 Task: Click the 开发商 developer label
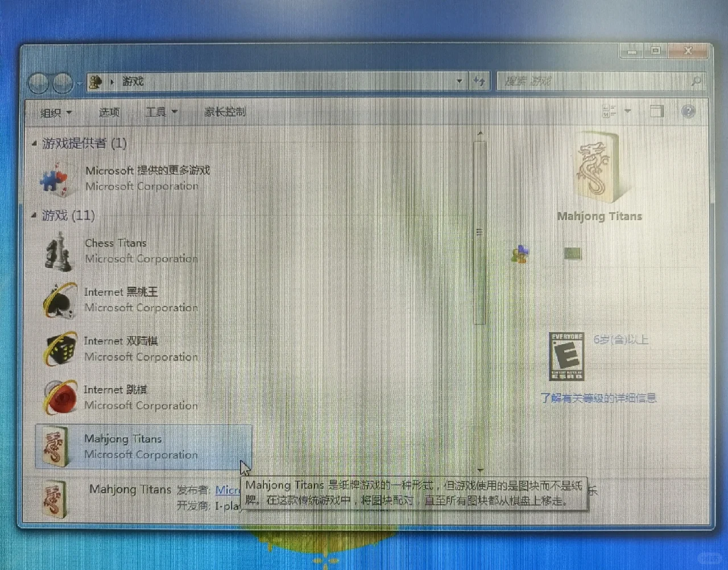click(x=193, y=505)
